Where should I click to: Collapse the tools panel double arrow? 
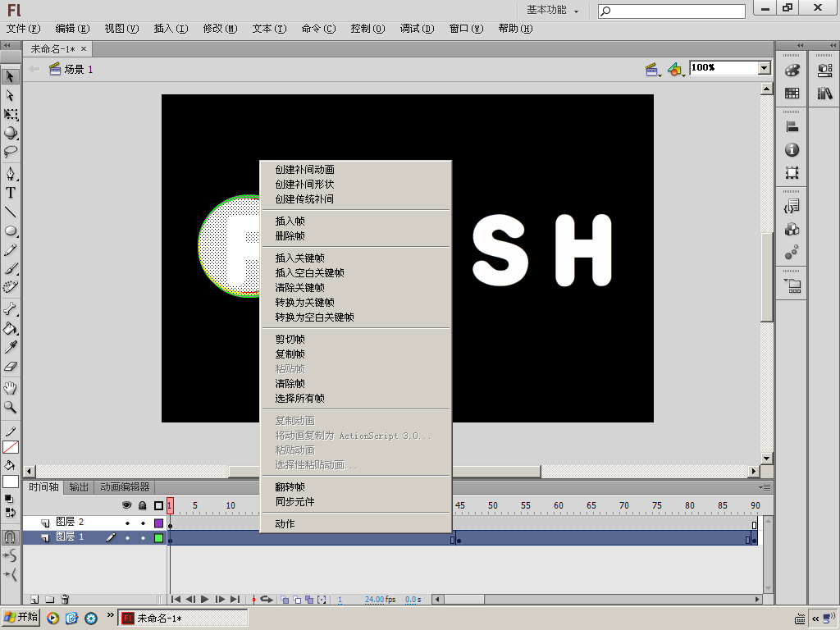click(x=7, y=46)
